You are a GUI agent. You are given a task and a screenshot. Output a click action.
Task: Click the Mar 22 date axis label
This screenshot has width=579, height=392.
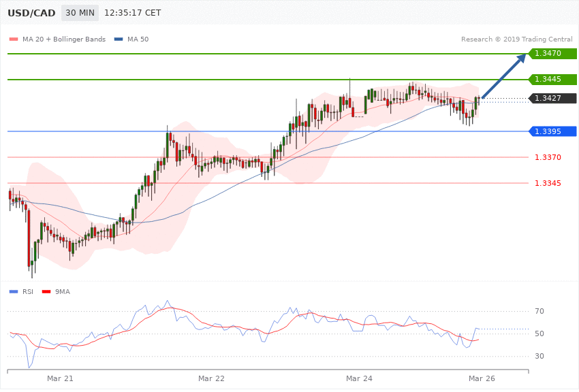tap(211, 378)
